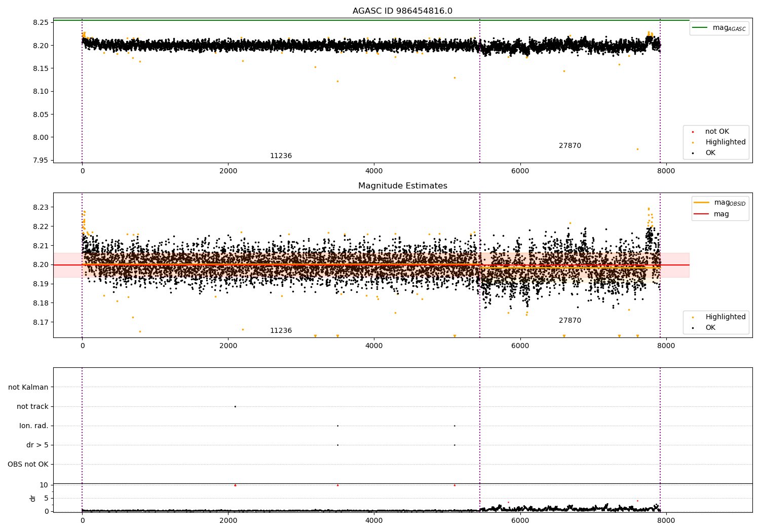The image size is (760, 532).
Task: Click the red mag legend entry in middle plot
Action: point(711,214)
